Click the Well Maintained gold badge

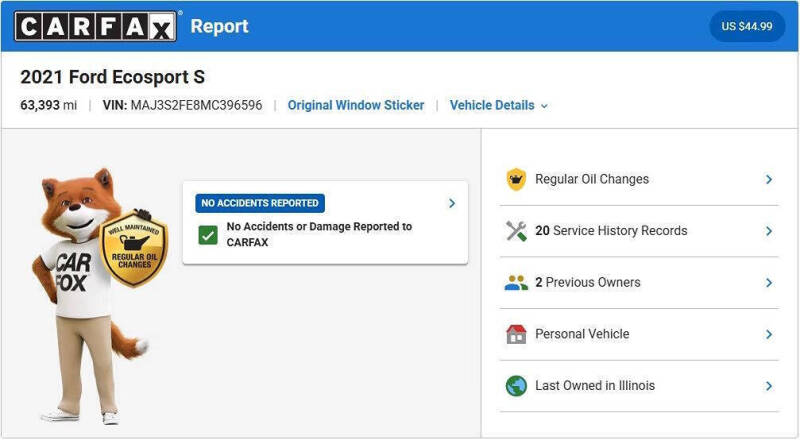[134, 250]
